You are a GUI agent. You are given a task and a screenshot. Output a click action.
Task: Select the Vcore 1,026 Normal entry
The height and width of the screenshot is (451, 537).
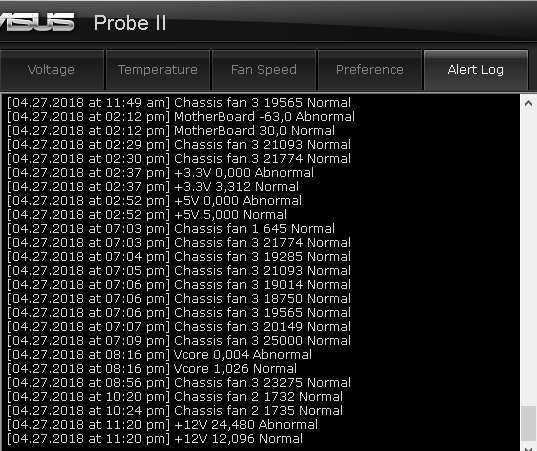pyautogui.click(x=152, y=369)
